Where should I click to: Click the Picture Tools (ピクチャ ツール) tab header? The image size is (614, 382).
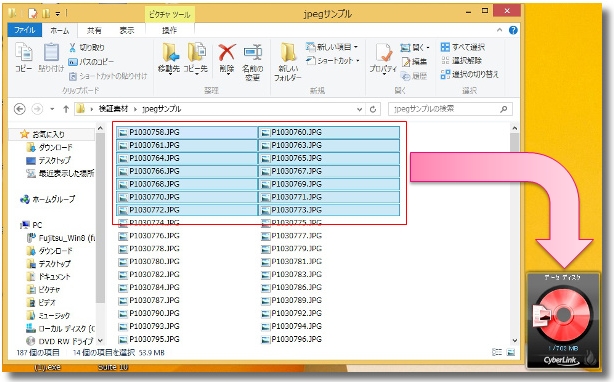[x=170, y=15]
